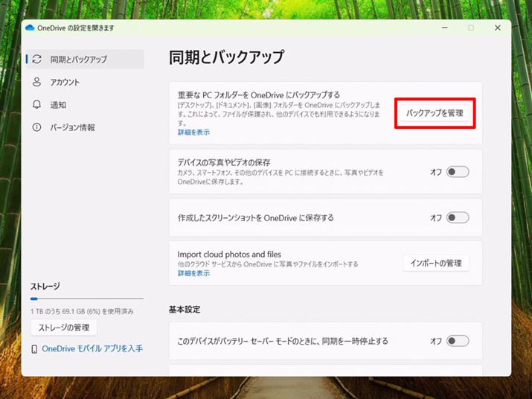Close the OneDrive settings window
The width and height of the screenshot is (532, 399).
(x=497, y=28)
